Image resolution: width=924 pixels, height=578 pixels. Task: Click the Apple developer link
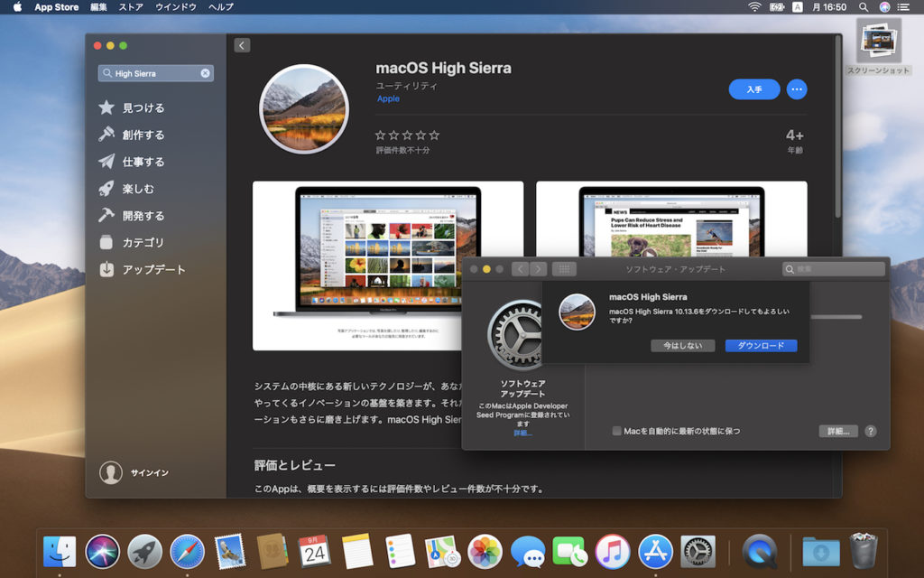[388, 98]
